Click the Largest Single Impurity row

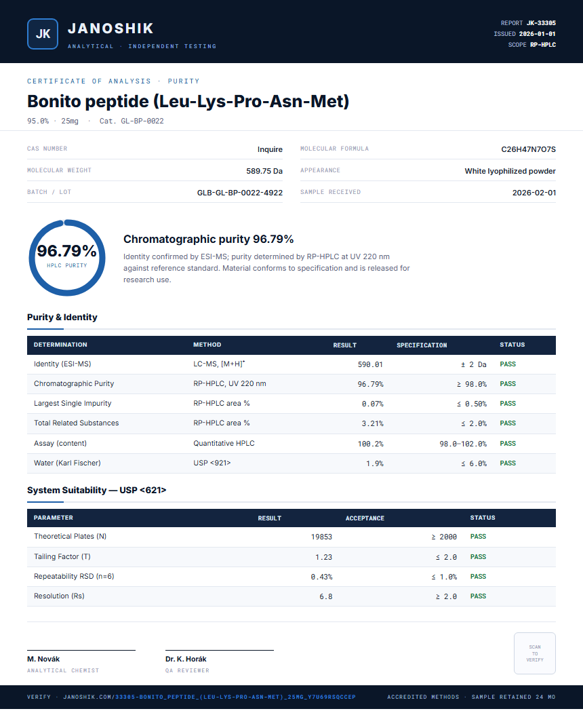click(x=291, y=404)
